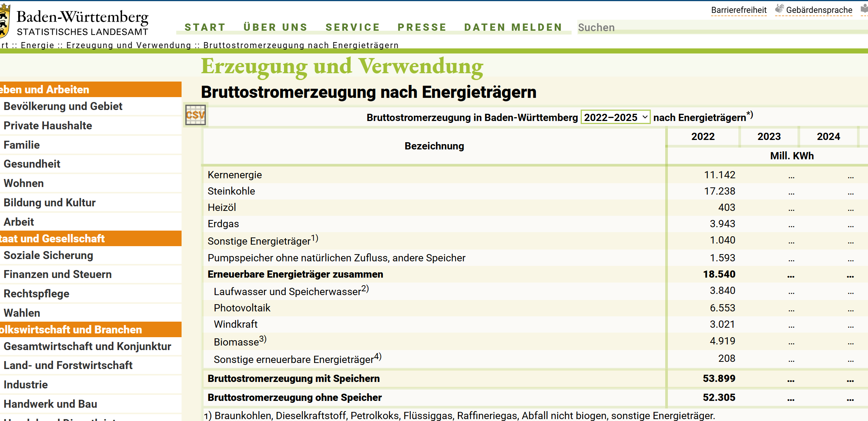Click the Erzeugung und Verwendung breadcrumb
The width and height of the screenshot is (868, 421).
click(x=128, y=45)
